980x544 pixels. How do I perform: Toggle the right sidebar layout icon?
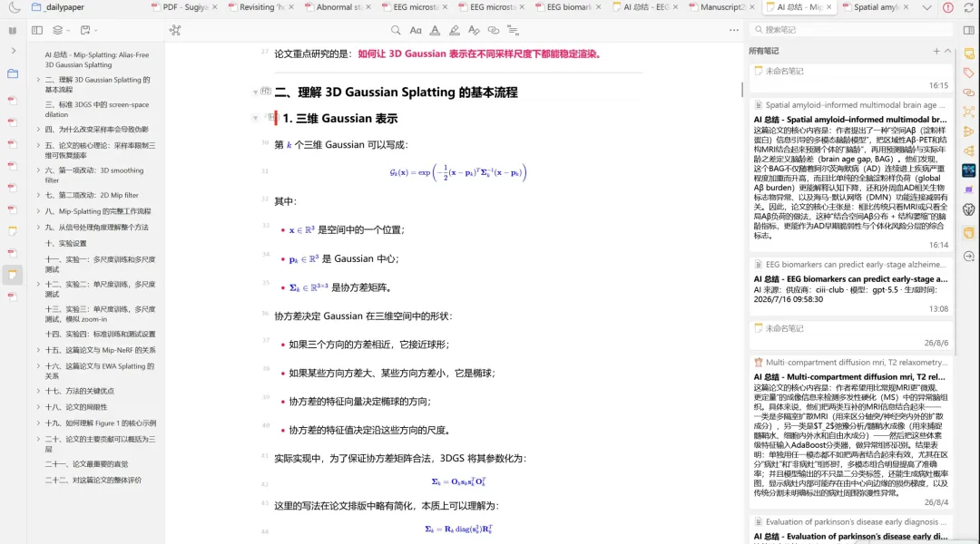969,30
